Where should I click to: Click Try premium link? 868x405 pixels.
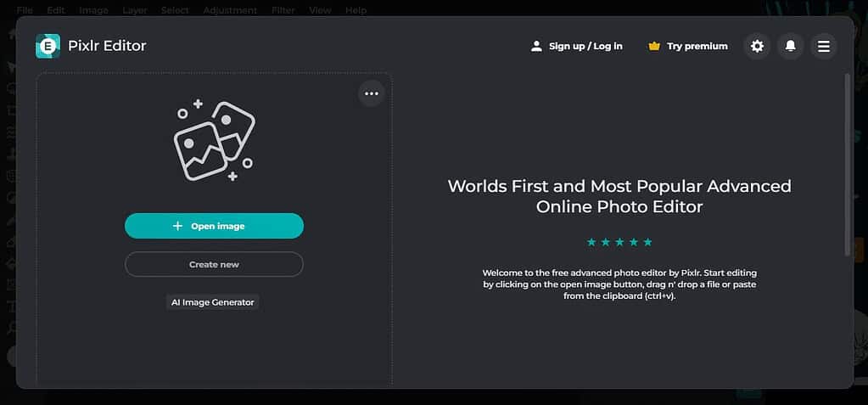coord(697,47)
